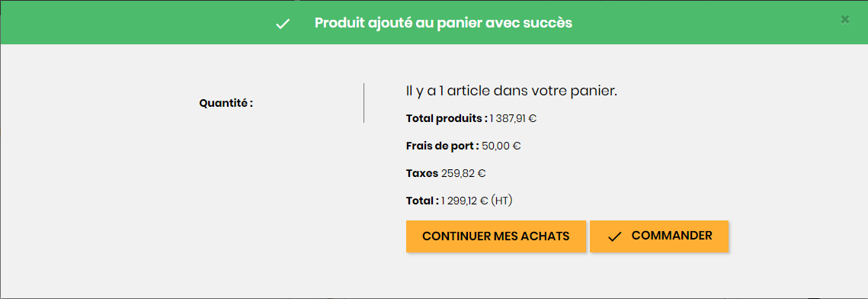Continue shopping via Continuer mes achats
Viewport: 868px width, 299px height.
point(496,236)
